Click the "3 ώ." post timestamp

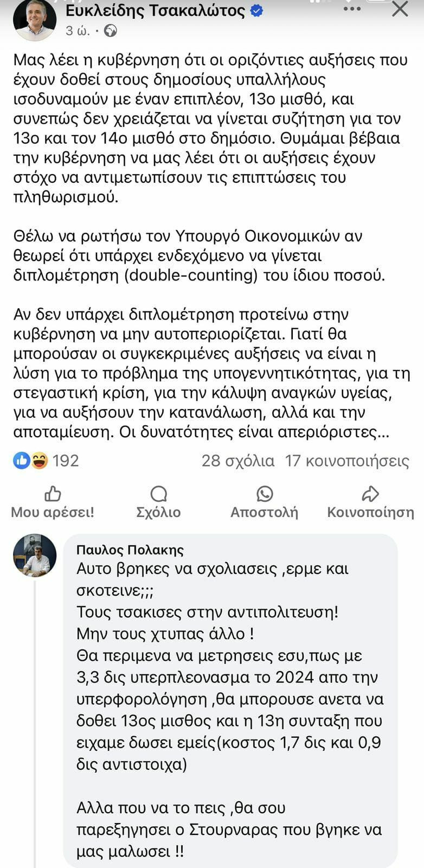tap(77, 31)
